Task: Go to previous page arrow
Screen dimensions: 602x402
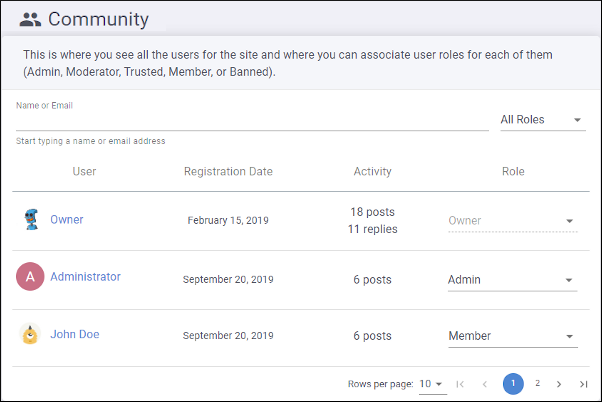Action: pos(485,384)
